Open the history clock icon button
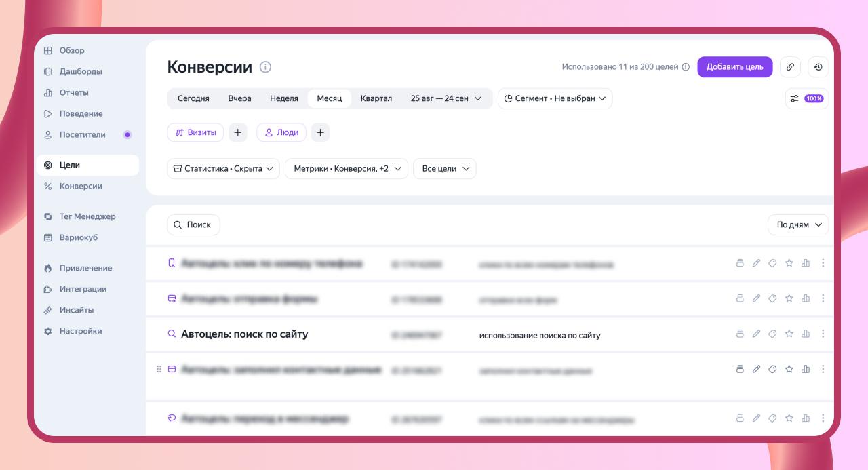Viewport: 868px width, 470px height. (x=818, y=67)
